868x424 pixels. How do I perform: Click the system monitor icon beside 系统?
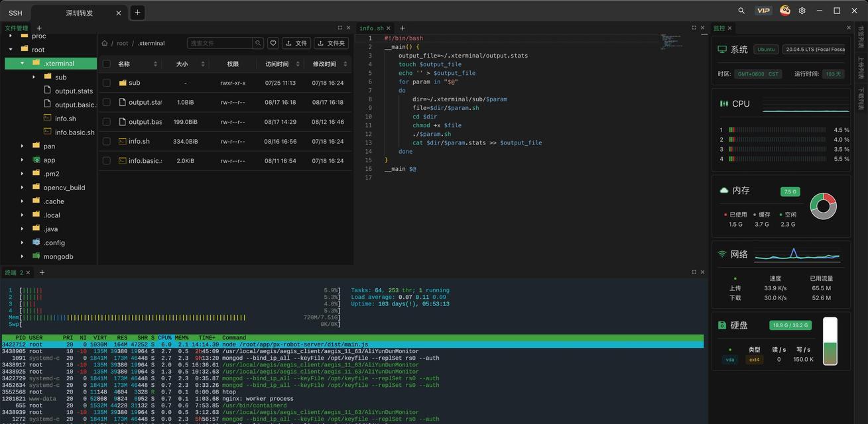pos(722,50)
